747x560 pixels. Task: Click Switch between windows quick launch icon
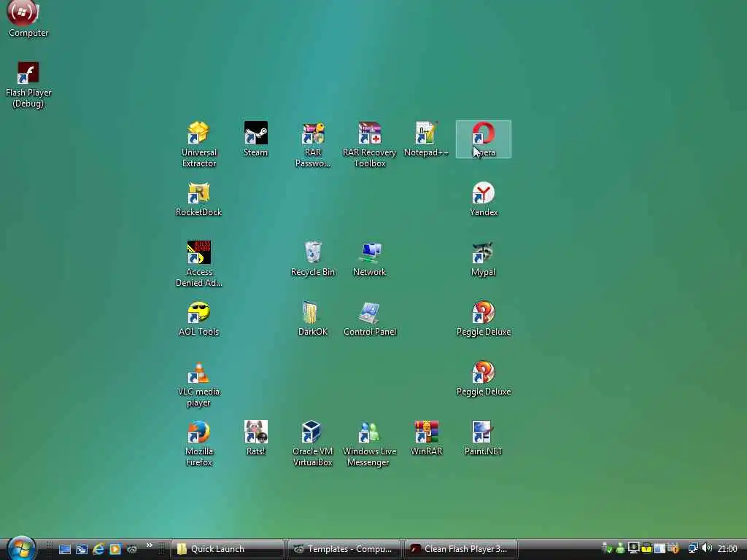(82, 549)
